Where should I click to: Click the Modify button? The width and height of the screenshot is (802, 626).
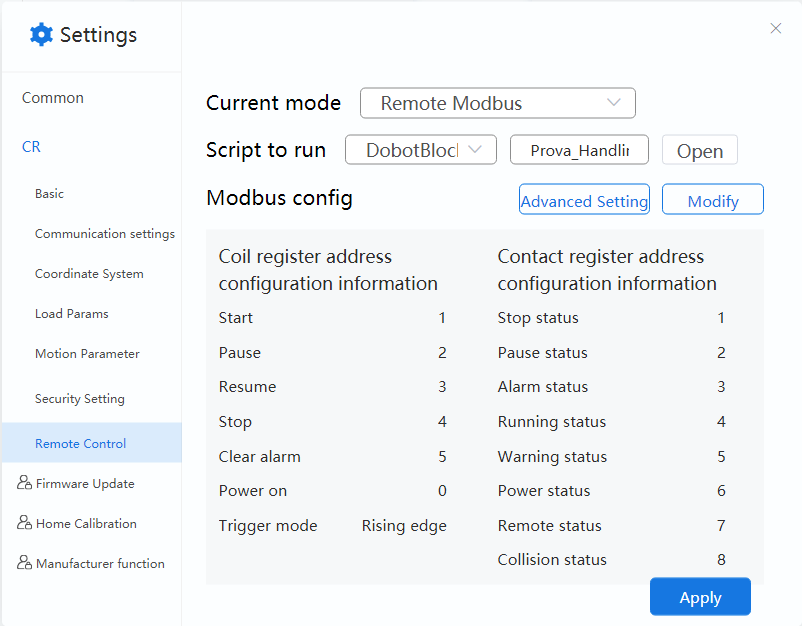coord(712,200)
